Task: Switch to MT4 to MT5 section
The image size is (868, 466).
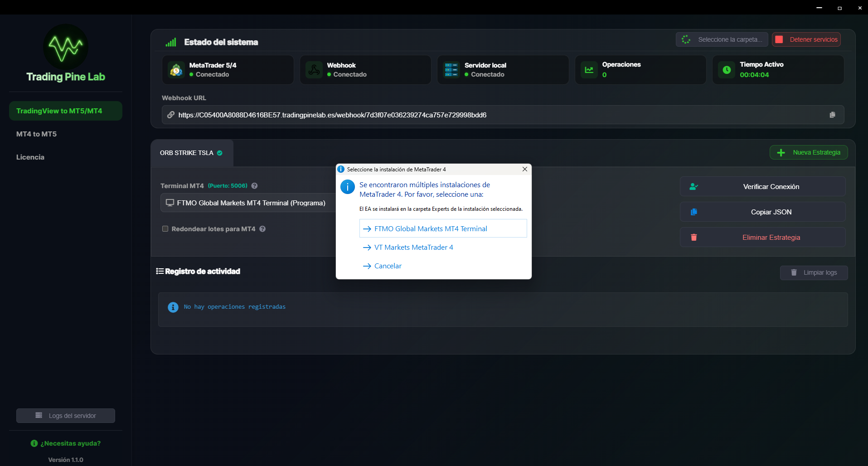Action: 36,134
